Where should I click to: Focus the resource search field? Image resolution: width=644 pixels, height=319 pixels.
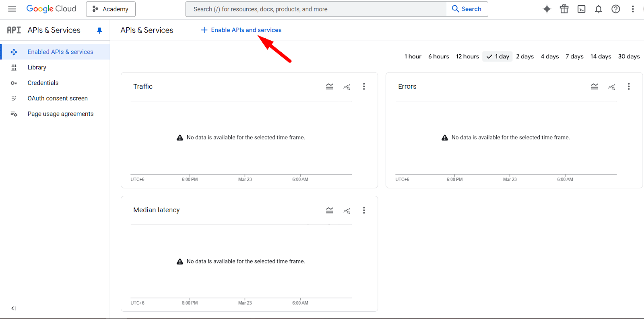[316, 9]
